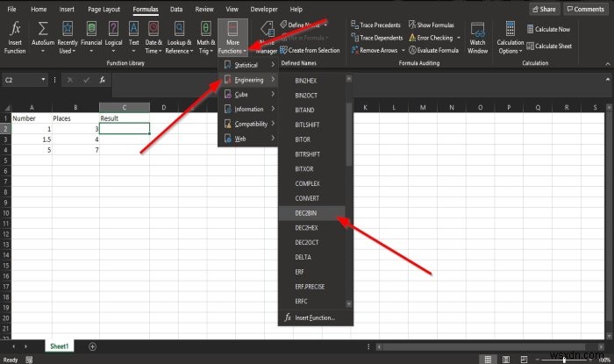
Task: Select cell A1 containing Number
Action: [x=32, y=118]
